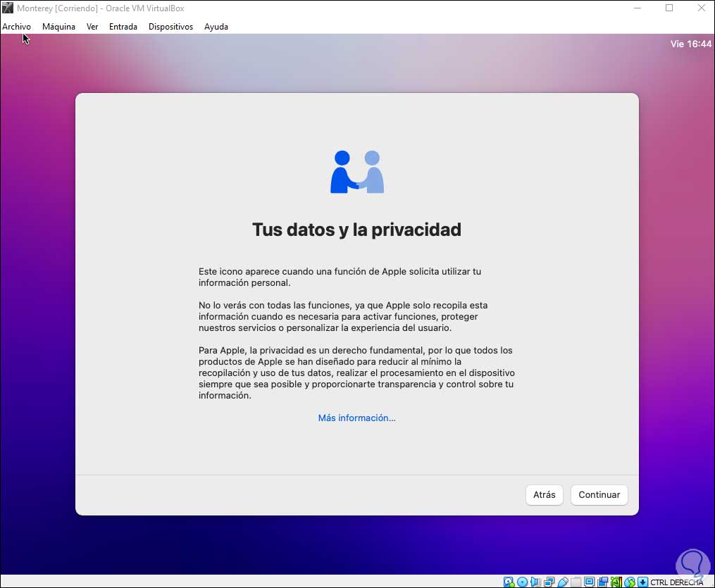
Task: Click the mouse integration status icon
Action: tap(630, 582)
